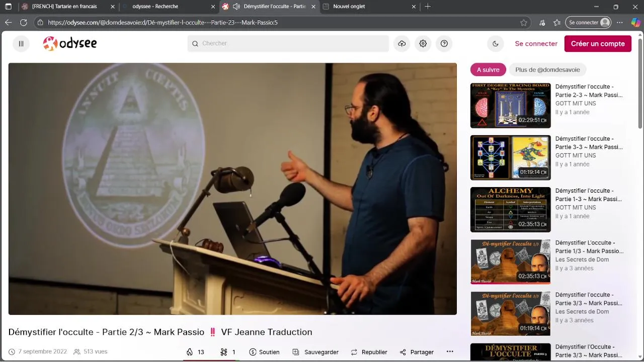Toggle dark mode moon icon
The image size is (644, 362).
tap(496, 44)
